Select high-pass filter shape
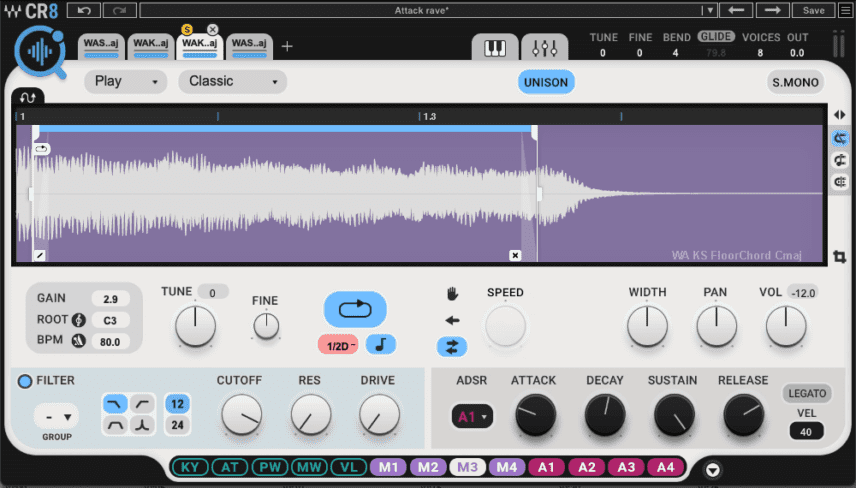856x488 pixels. click(x=142, y=404)
